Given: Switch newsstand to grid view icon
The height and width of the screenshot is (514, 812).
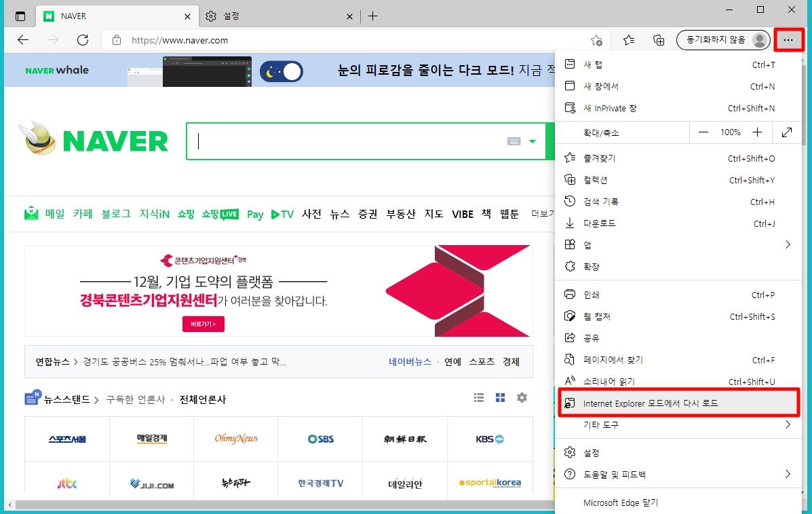Looking at the screenshot, I should [500, 397].
